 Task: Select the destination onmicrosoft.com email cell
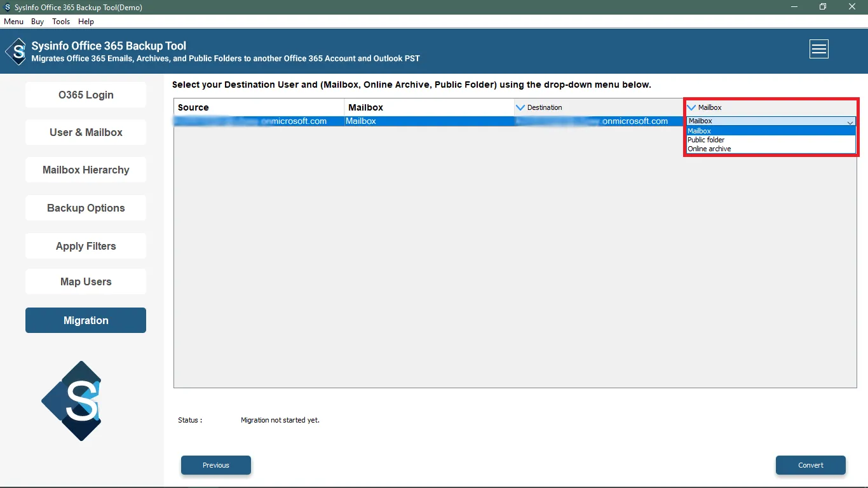(599, 121)
